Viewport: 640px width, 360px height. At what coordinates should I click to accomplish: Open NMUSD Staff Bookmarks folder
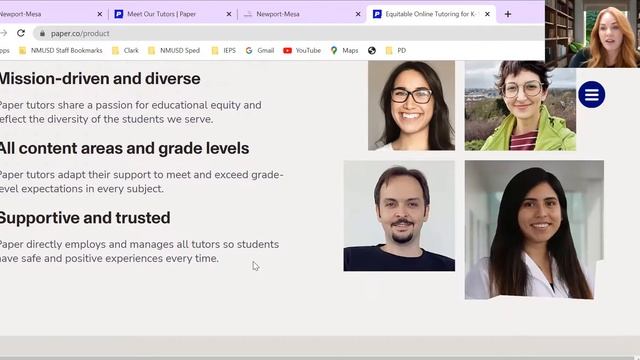click(61, 51)
